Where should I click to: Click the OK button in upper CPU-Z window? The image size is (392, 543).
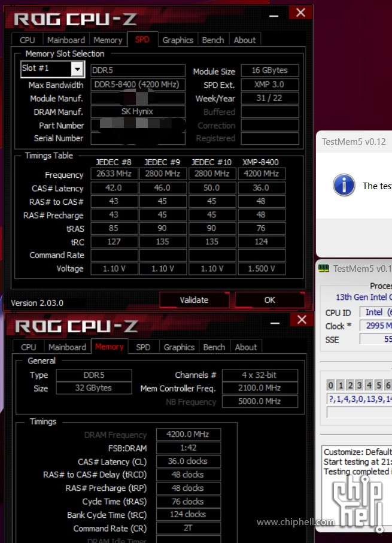(270, 300)
